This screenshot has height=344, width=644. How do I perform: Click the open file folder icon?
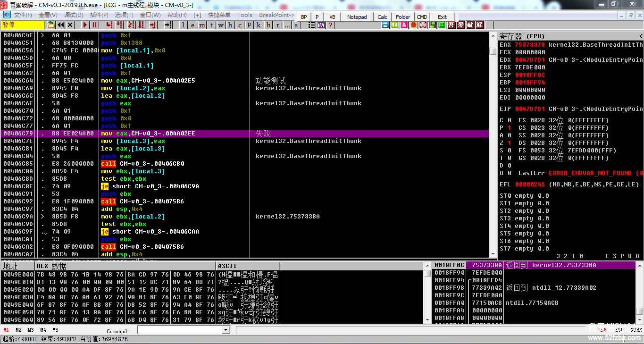[51, 25]
